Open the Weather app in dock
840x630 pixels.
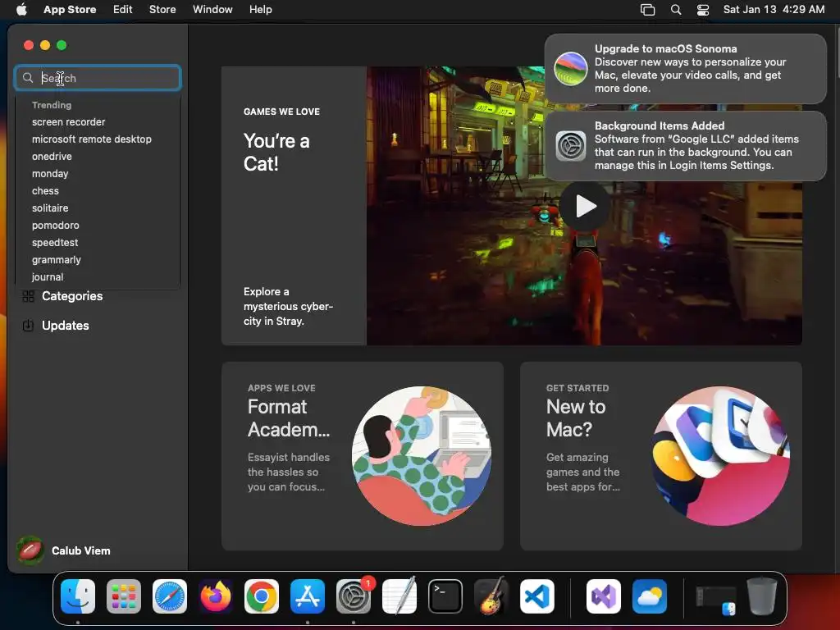tap(650, 596)
